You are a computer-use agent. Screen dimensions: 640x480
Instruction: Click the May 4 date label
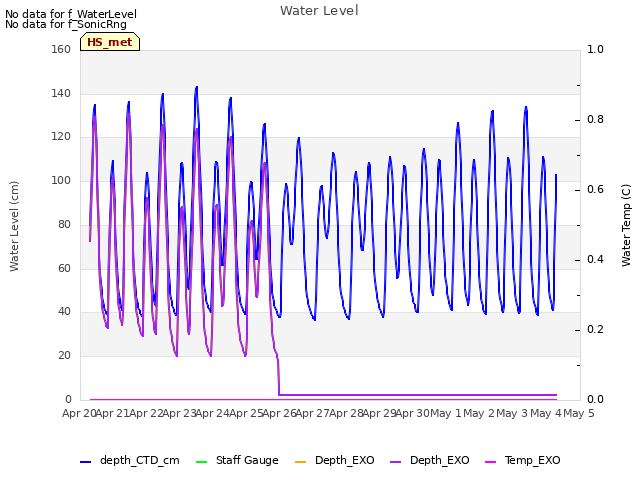[546, 413]
